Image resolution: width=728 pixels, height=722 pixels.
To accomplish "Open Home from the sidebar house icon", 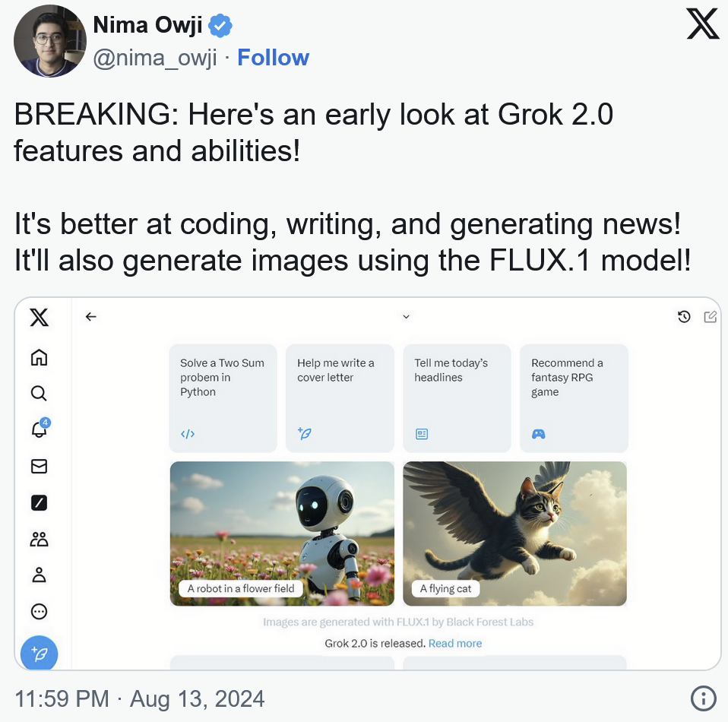I will tap(39, 357).
